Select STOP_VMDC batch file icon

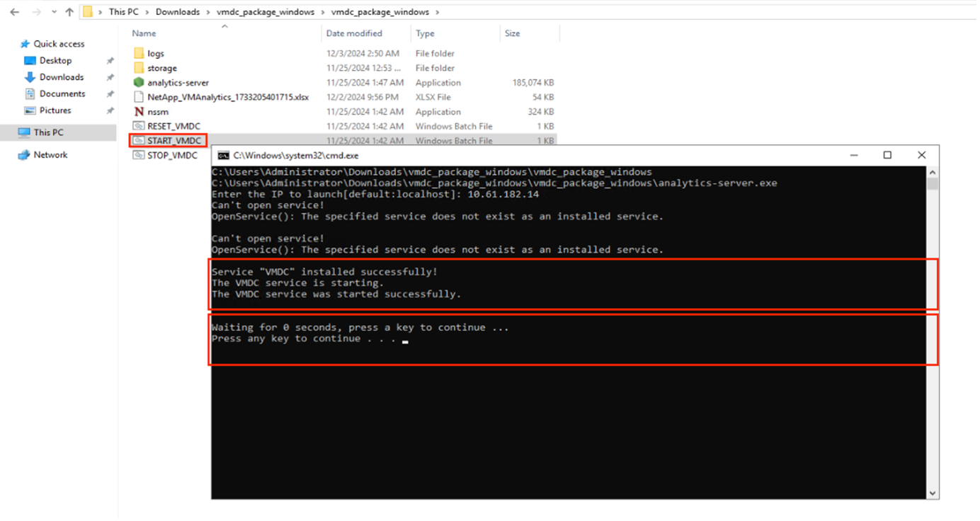139,155
